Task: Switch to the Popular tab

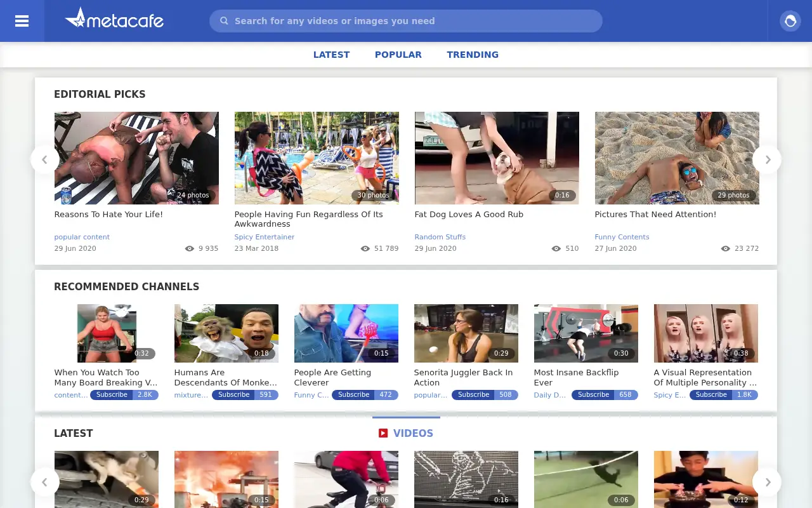Action: [398, 55]
